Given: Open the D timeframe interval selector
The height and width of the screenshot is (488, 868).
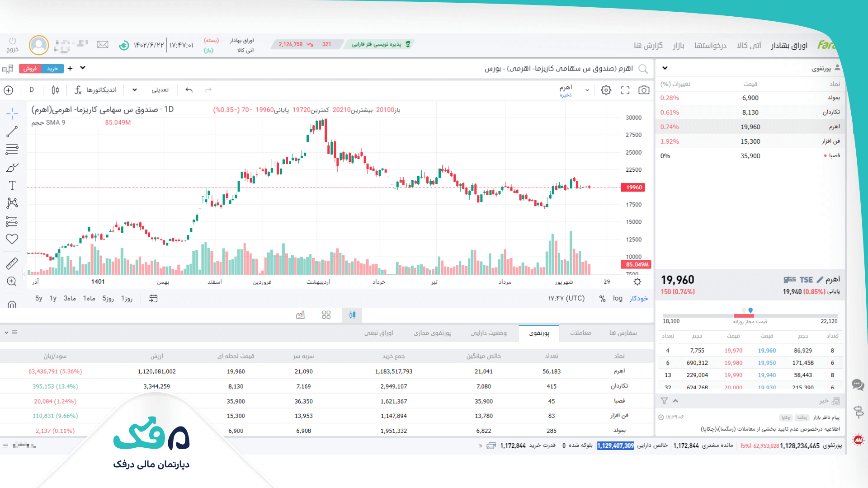Looking at the screenshot, I should click(x=32, y=90).
